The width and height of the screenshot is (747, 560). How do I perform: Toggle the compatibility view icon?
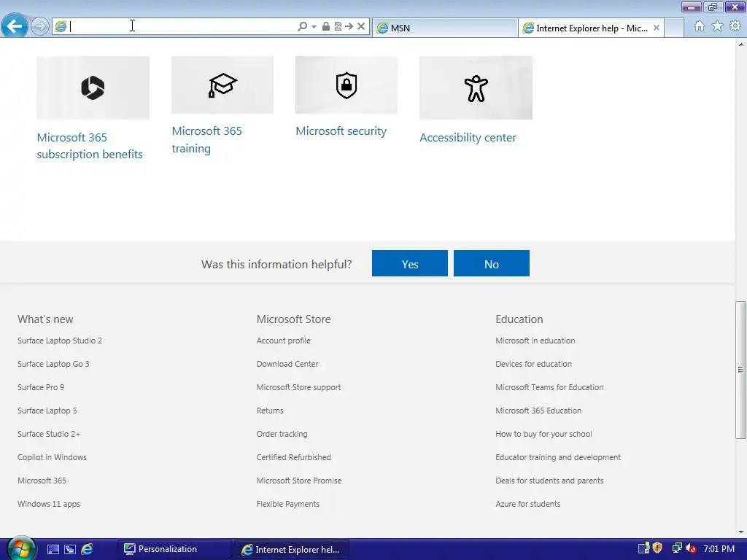click(x=338, y=27)
